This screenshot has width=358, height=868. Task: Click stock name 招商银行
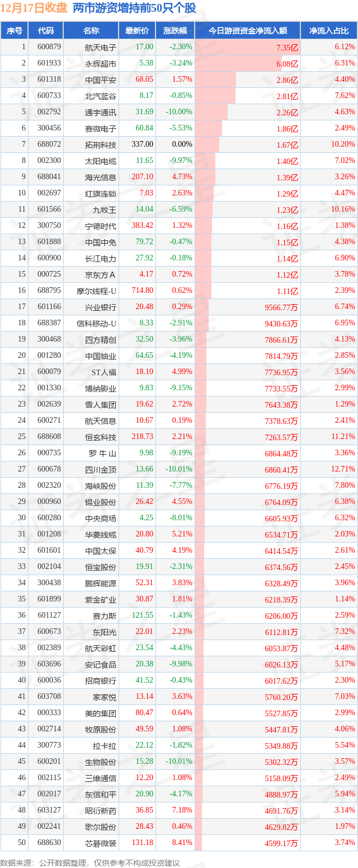101,680
